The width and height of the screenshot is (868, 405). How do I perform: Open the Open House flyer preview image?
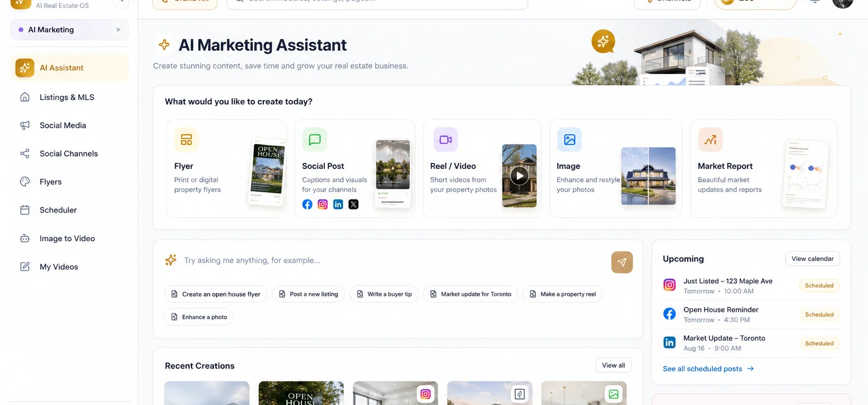pyautogui.click(x=268, y=172)
